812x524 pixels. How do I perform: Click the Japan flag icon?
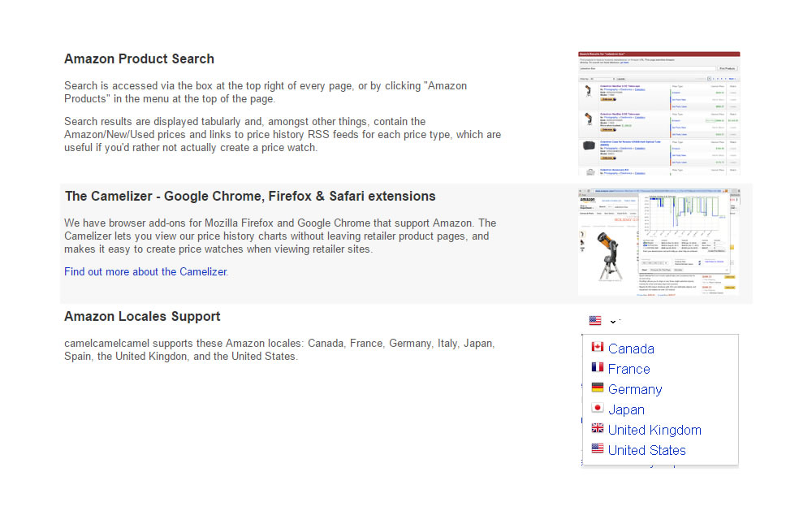tap(597, 407)
